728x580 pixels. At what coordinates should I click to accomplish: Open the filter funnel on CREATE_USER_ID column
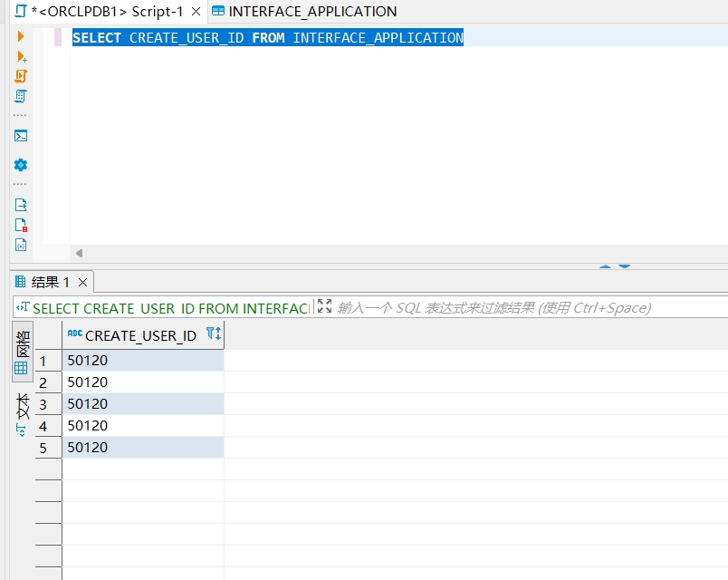[x=212, y=333]
